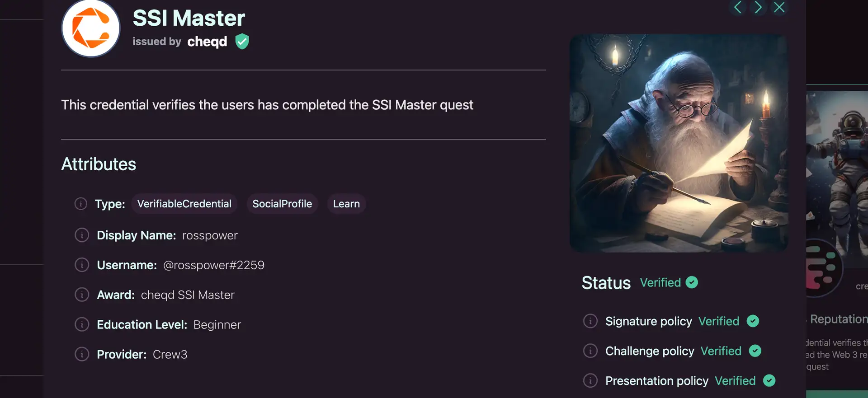
Task: Go to the previous credential arrow
Action: [737, 7]
